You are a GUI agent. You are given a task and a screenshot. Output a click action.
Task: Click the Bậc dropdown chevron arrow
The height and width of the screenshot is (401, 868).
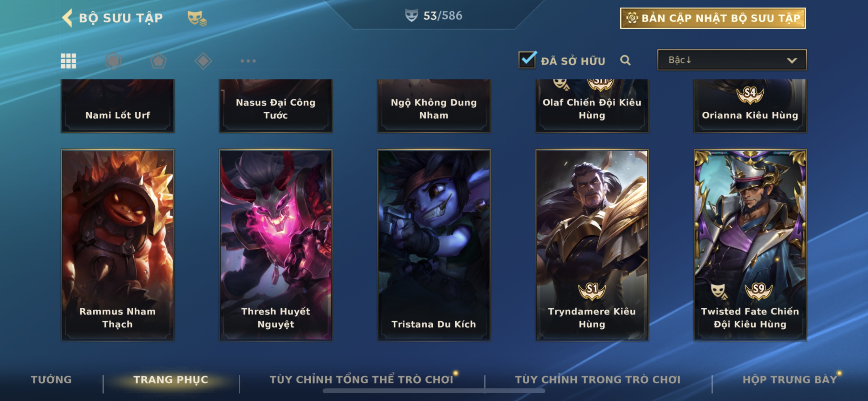791,61
